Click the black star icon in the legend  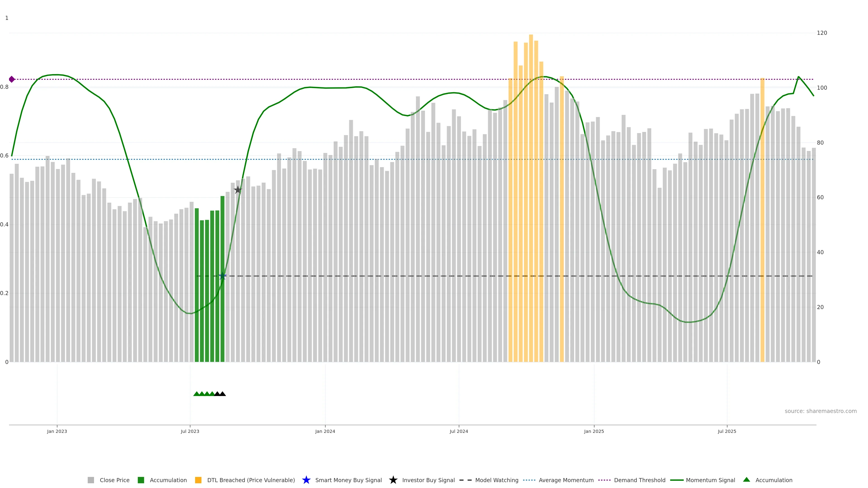(x=393, y=480)
